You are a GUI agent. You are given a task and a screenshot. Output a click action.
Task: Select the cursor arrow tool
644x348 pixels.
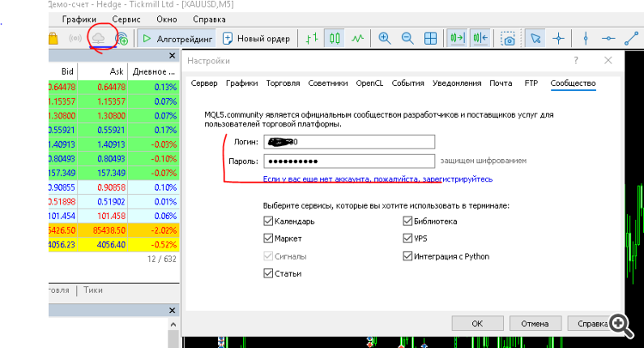coord(535,39)
